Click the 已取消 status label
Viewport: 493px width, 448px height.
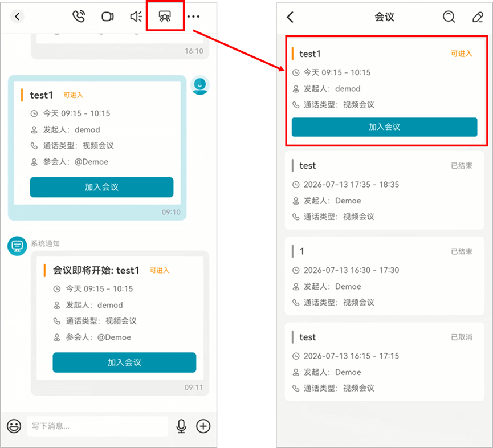pos(462,337)
